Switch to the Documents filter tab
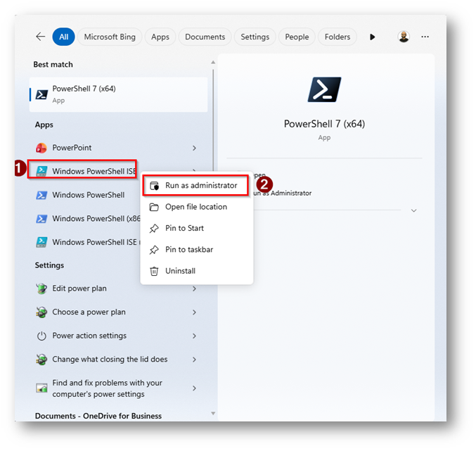 pyautogui.click(x=205, y=37)
